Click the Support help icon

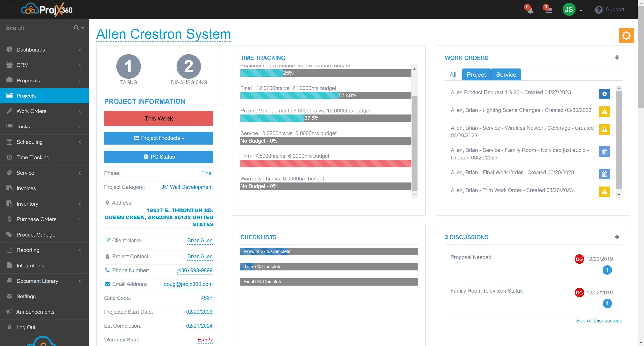point(599,10)
